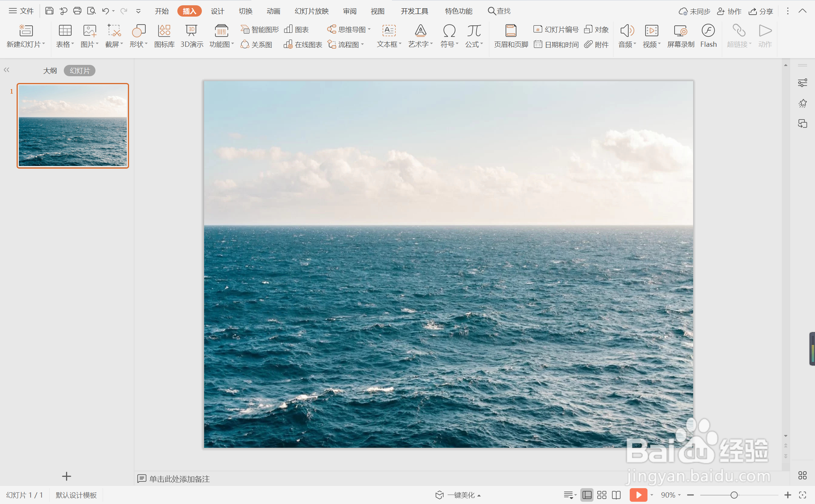The height and width of the screenshot is (504, 815).
Task: Click the 屏幕录制 screen recording icon
Action: (x=680, y=36)
